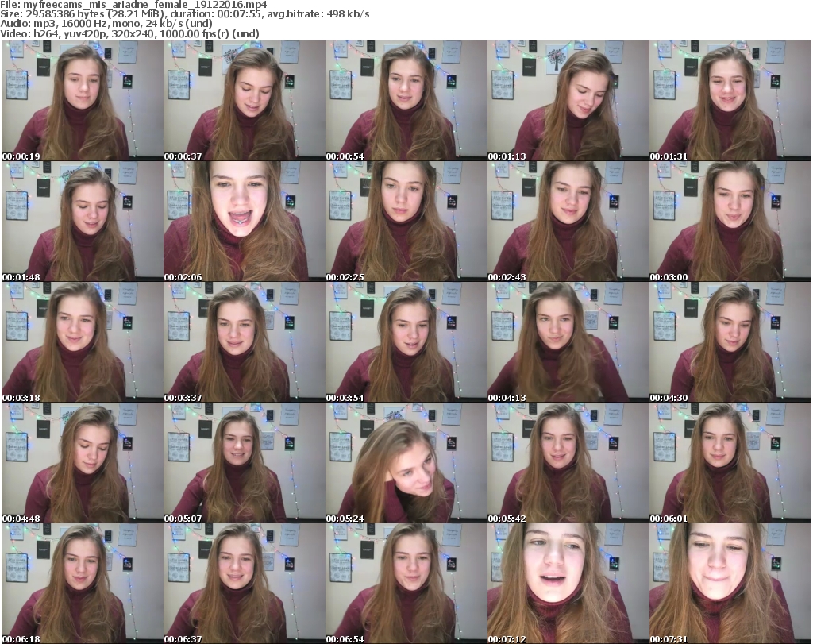Select the thumbnail frame at 00:02:06
The width and height of the screenshot is (813, 644).
(x=245, y=222)
